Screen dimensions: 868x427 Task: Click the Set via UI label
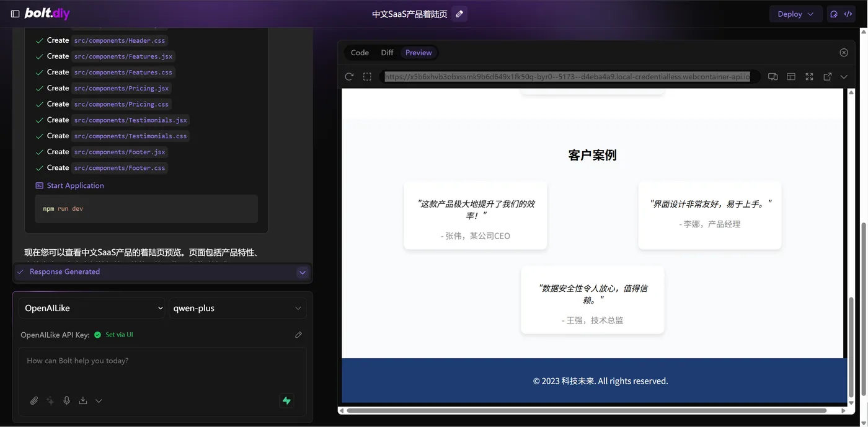tap(119, 335)
